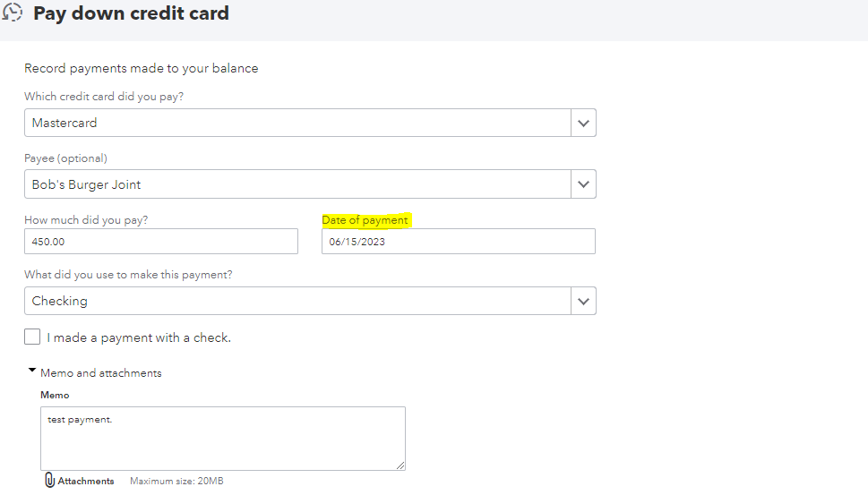Click the Bob's Burger Joint payee field
Viewport: 868px width, 495px height.
pyautogui.click(x=296, y=184)
